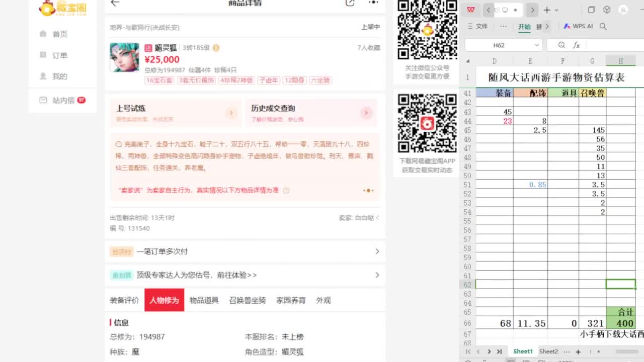
Task: Switch to the Sheet2 worksheet tab
Action: (x=548, y=351)
